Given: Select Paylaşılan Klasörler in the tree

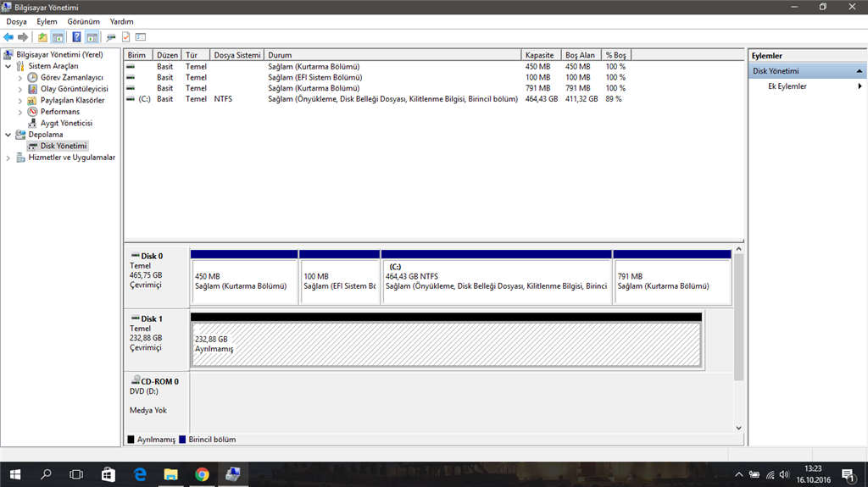Looking at the screenshot, I should (x=73, y=100).
